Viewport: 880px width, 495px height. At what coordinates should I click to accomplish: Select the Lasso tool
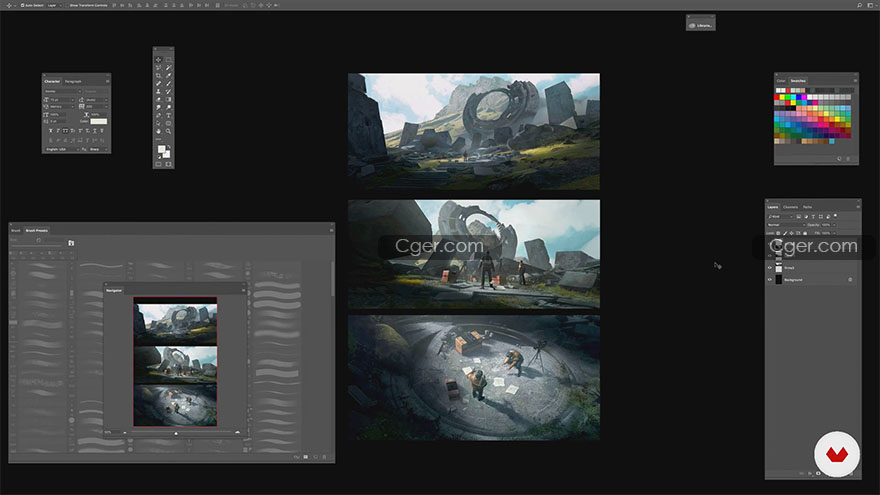click(x=158, y=67)
